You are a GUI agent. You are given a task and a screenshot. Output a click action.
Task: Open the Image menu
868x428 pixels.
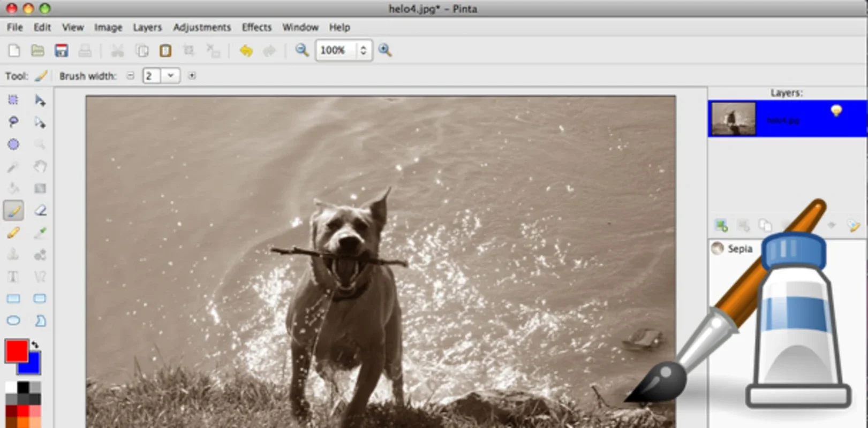(108, 27)
